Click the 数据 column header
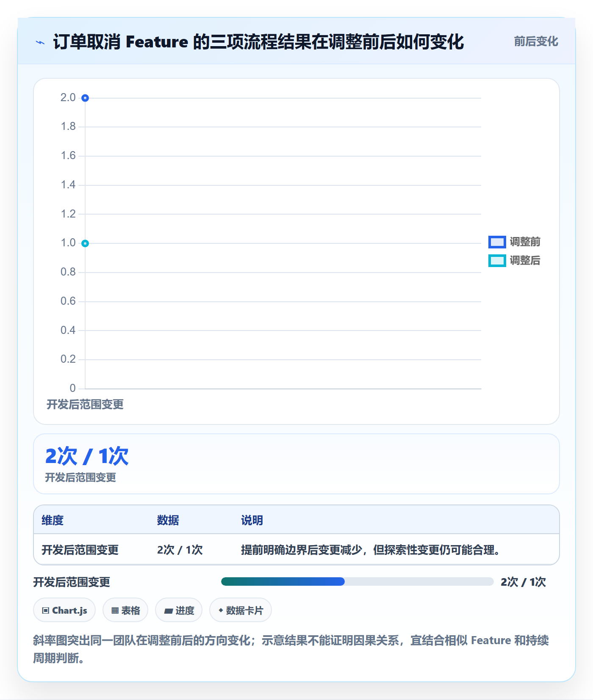 tap(168, 520)
